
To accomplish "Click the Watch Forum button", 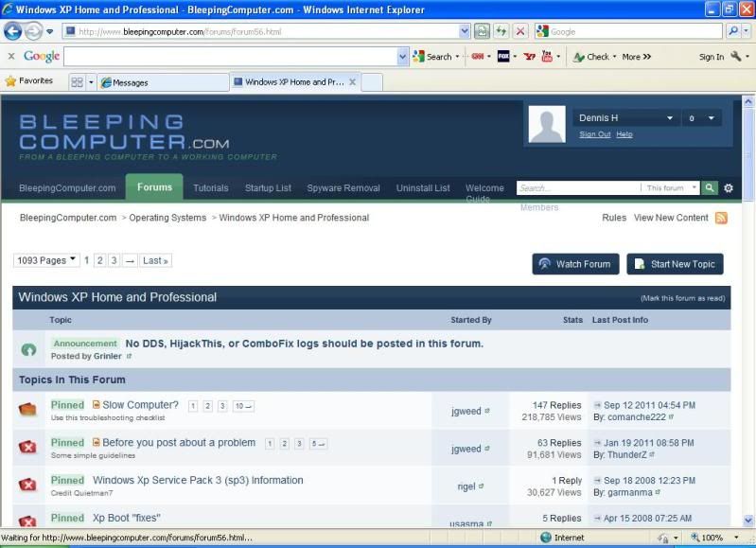I will (575, 264).
